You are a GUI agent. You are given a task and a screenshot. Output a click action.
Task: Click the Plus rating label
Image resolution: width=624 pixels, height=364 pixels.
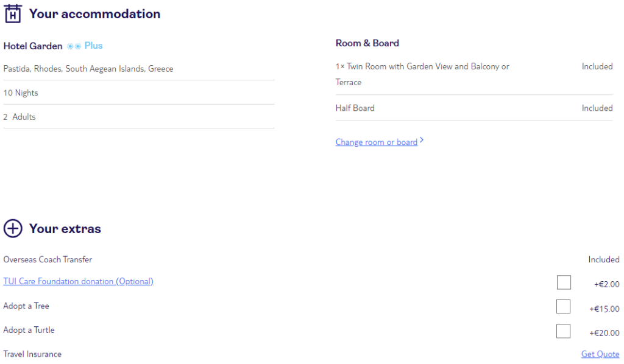93,46
